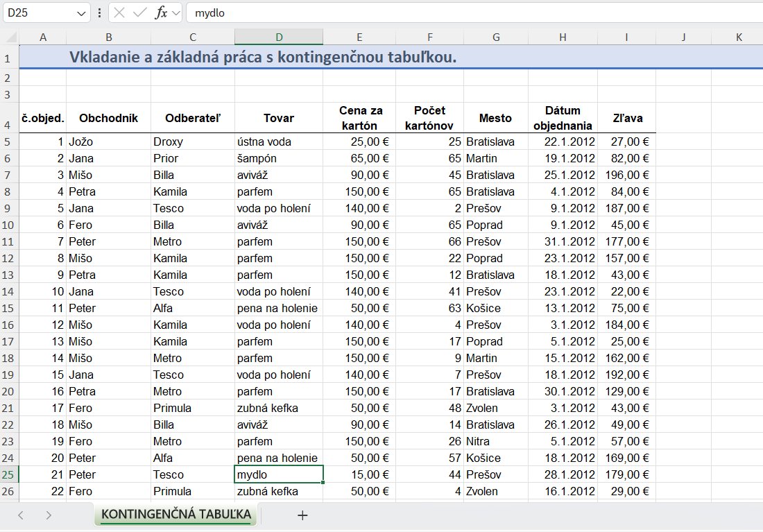The height and width of the screenshot is (532, 763).
Task: Click the date cell 31.1.2012
Action: click(563, 241)
